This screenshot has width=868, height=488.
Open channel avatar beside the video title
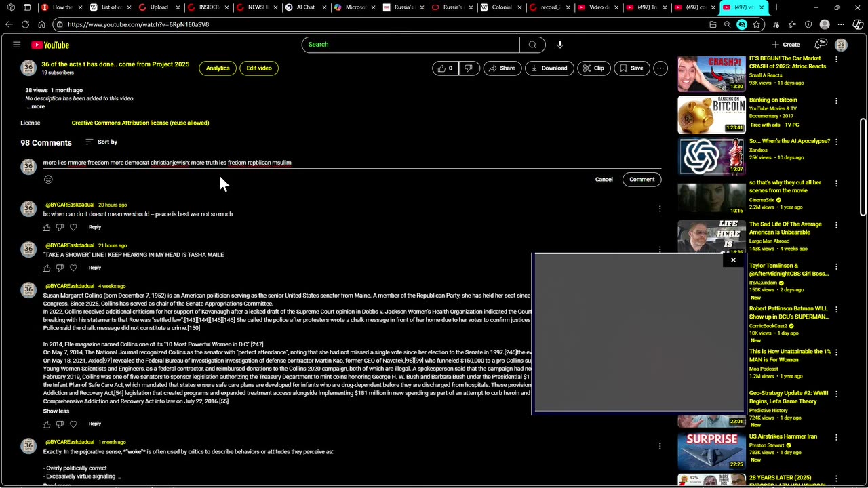tap(28, 68)
